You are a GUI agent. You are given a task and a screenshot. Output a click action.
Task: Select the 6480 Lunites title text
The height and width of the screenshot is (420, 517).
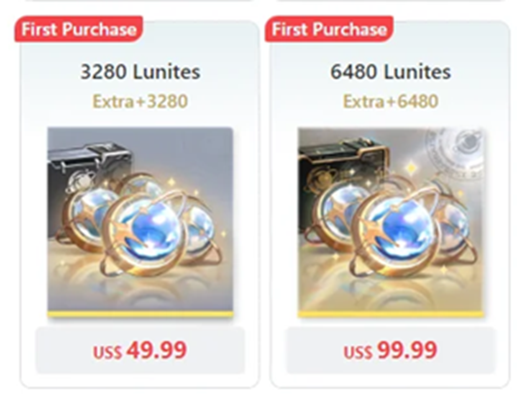click(391, 72)
